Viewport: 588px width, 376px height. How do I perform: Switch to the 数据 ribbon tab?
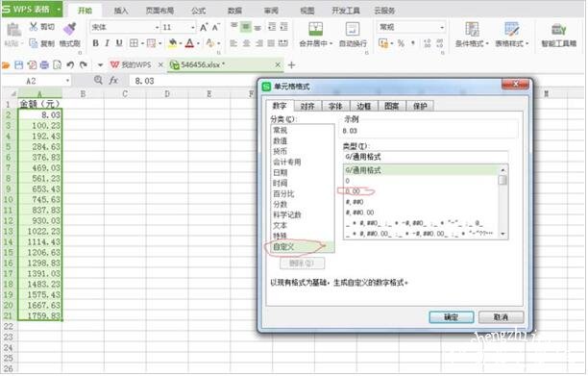234,11
